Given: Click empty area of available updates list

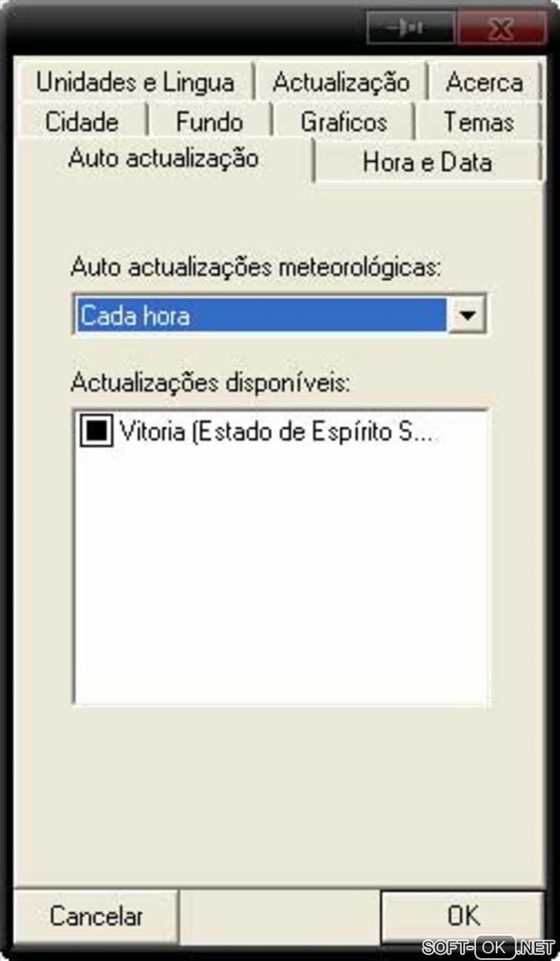Looking at the screenshot, I should point(280,577).
